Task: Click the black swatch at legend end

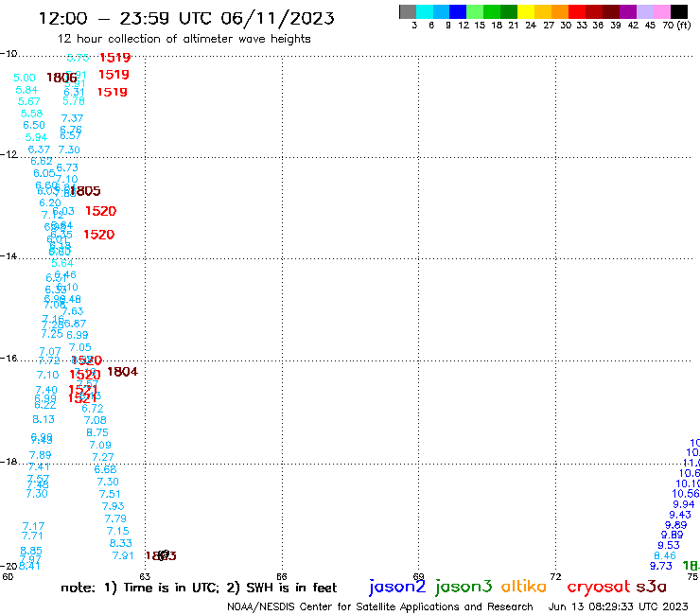Action: 678,11
